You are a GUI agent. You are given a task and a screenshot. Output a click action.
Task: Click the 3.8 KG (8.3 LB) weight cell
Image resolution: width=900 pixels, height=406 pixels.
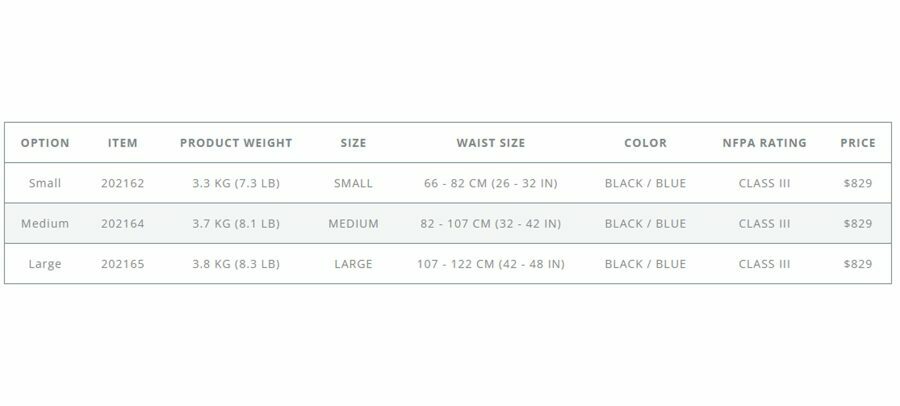[236, 264]
